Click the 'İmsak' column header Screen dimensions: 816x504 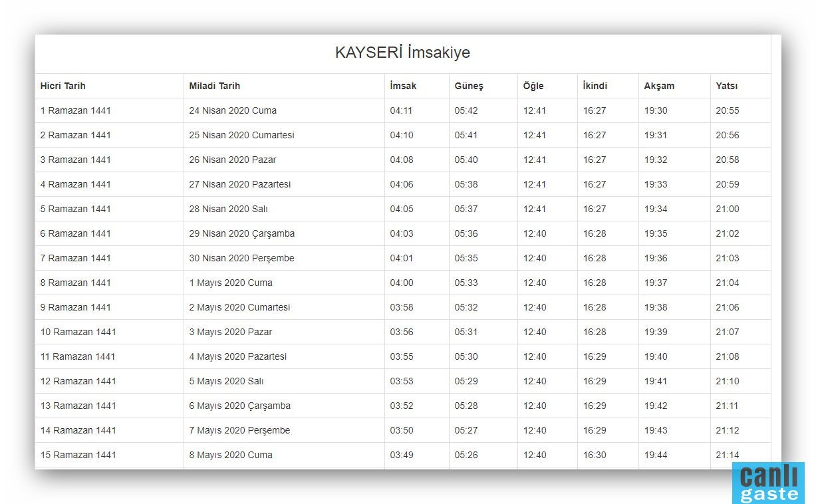coord(403,86)
